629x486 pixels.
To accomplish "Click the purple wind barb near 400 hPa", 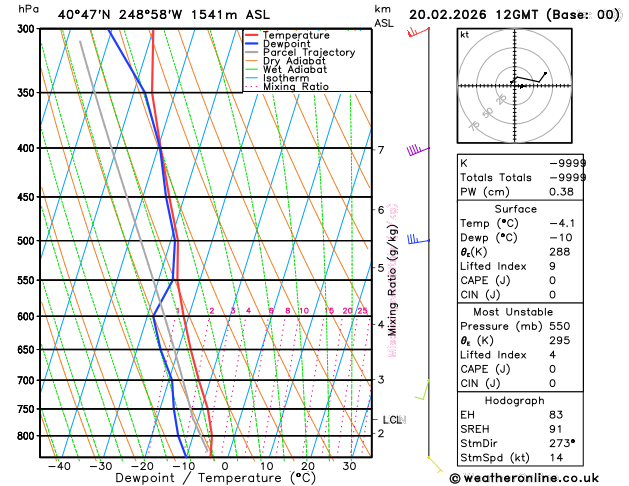I will click(416, 151).
